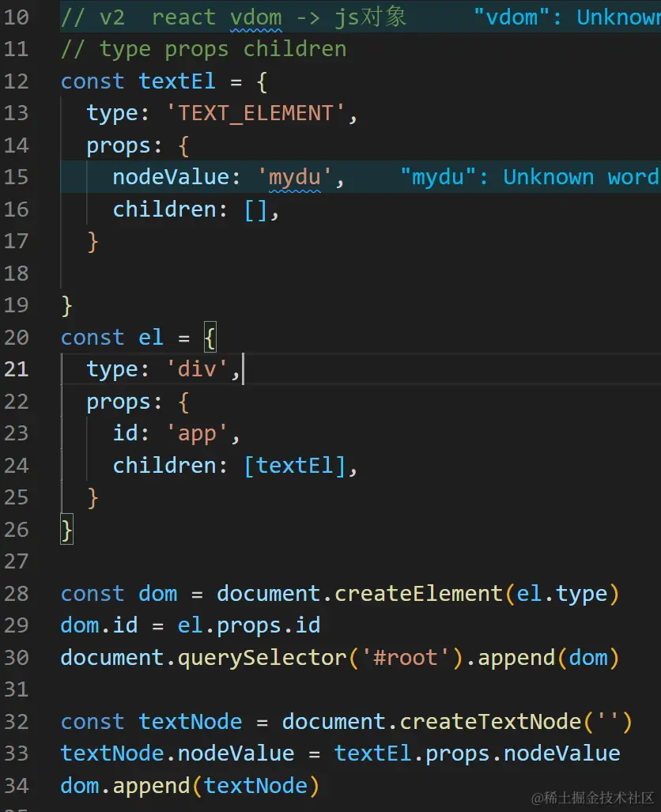Click 'props' key on line 22
Image resolution: width=661 pixels, height=812 pixels.
point(118,402)
